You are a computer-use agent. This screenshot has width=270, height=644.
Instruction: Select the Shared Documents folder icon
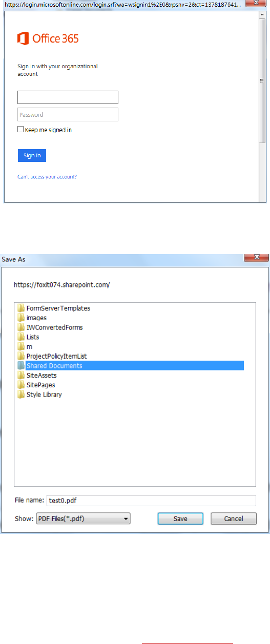(21, 366)
